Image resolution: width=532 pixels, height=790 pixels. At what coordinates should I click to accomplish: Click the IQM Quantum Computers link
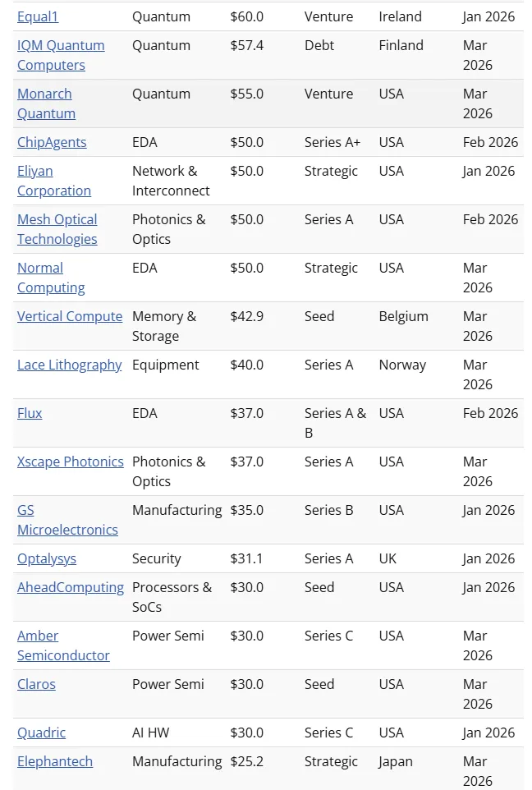tap(61, 45)
